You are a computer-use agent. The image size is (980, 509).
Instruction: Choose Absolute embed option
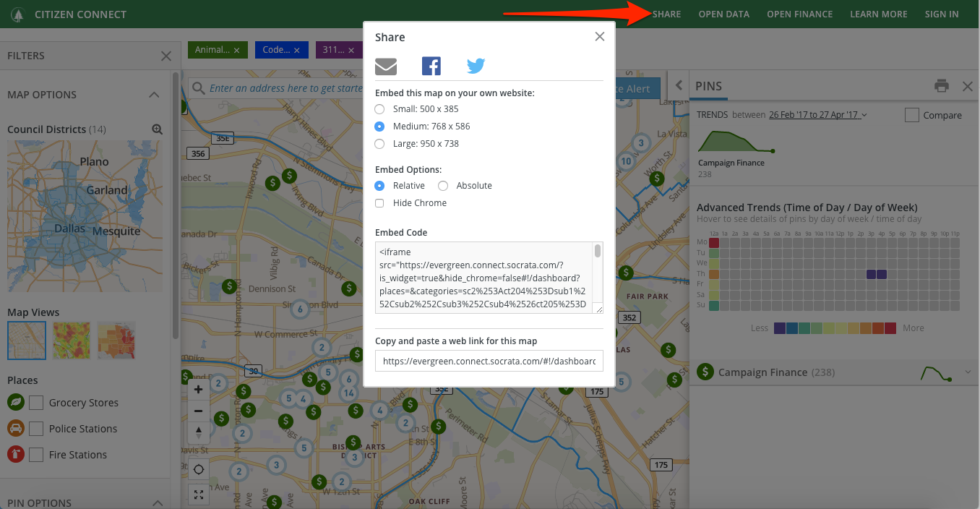click(443, 186)
